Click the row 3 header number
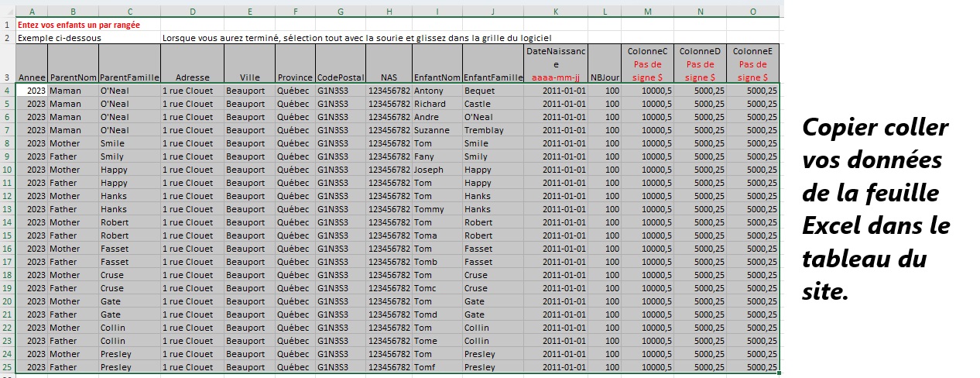 [x=7, y=77]
